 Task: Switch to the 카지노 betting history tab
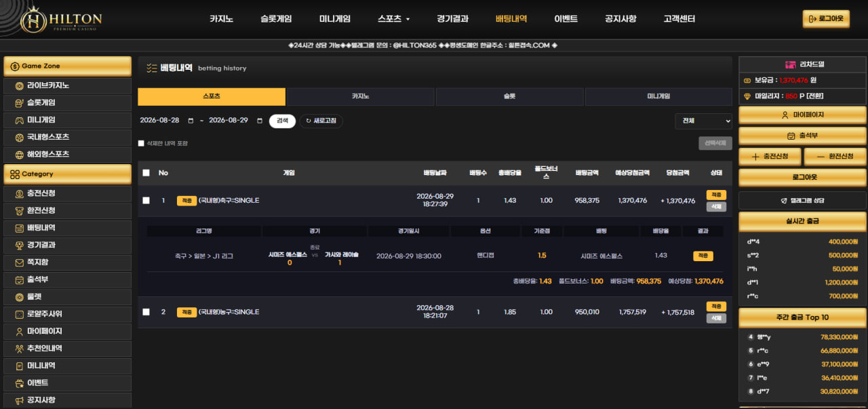click(360, 96)
